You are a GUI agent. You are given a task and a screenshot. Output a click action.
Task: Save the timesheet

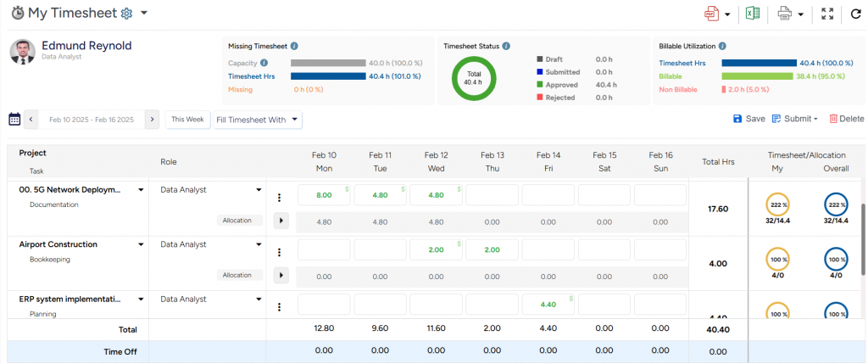pos(748,120)
